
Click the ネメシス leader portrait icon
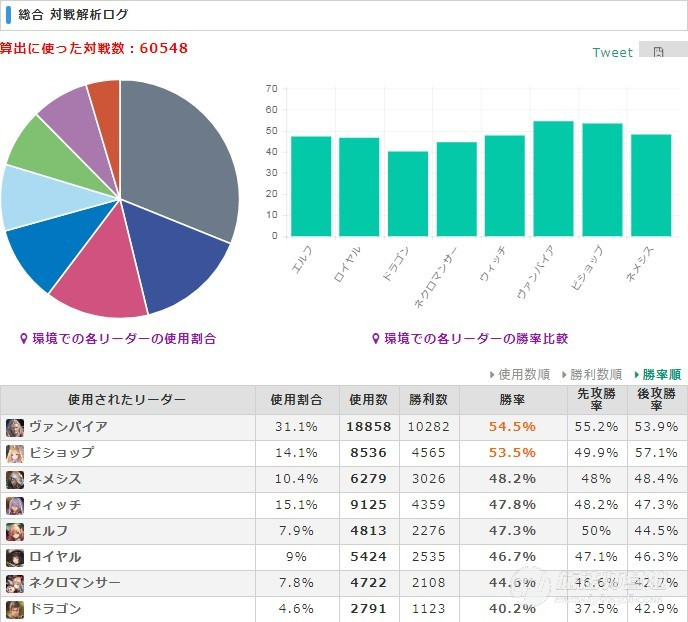(15, 479)
